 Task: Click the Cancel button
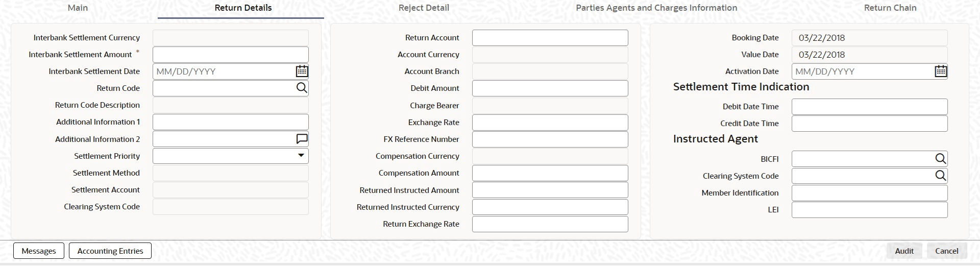946,251
